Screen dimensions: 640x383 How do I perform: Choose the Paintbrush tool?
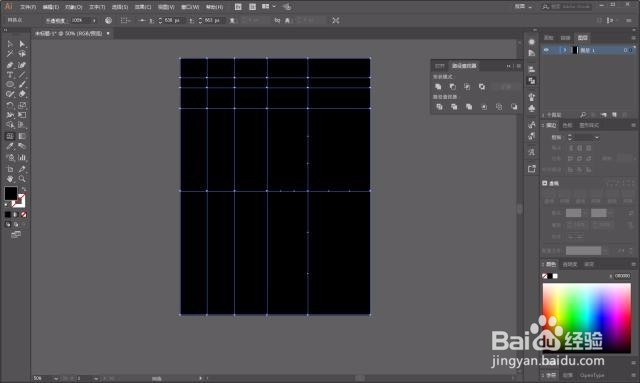click(x=22, y=85)
